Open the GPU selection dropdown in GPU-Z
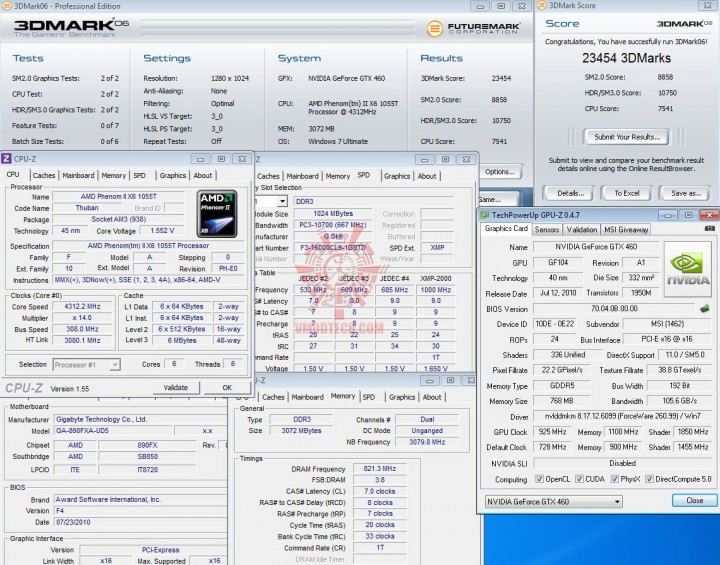The height and width of the screenshot is (565, 720). (554, 502)
